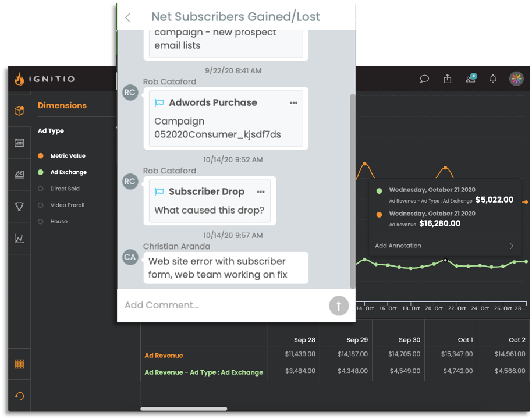
Task: Click the Oct 1 column header
Action: click(x=465, y=340)
